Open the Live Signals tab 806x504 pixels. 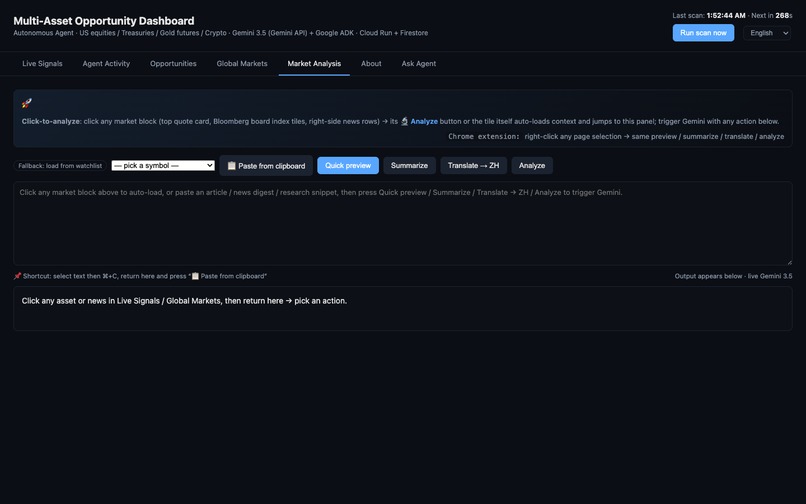(x=42, y=64)
